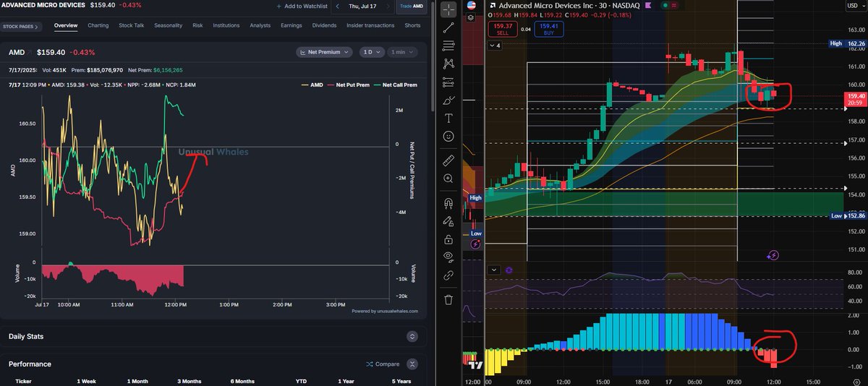This screenshot has width=868, height=386.
Task: Toggle magnet mode in drawing toolbar
Action: coord(449,202)
